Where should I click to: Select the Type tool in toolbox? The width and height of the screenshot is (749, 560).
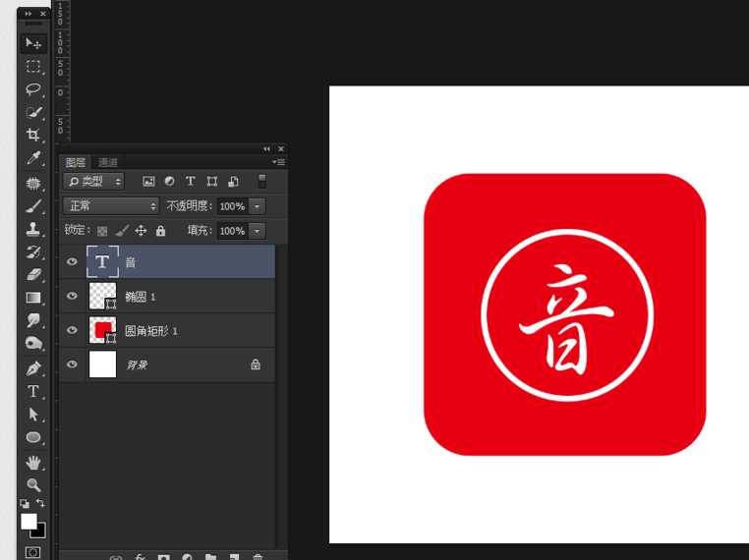point(33,391)
